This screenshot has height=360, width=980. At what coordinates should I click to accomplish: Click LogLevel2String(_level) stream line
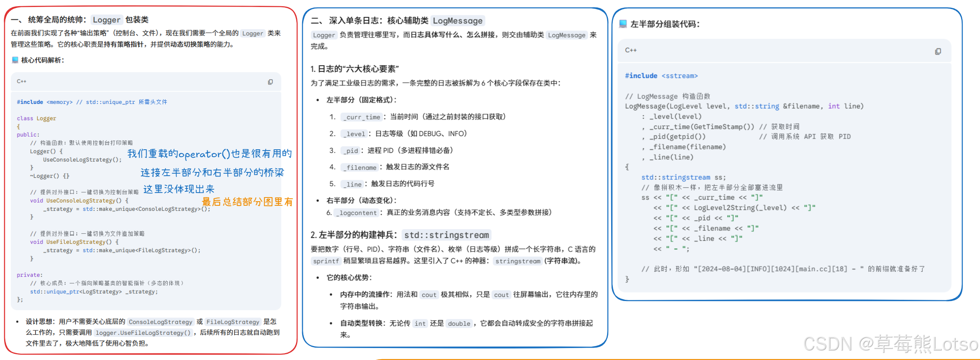734,208
